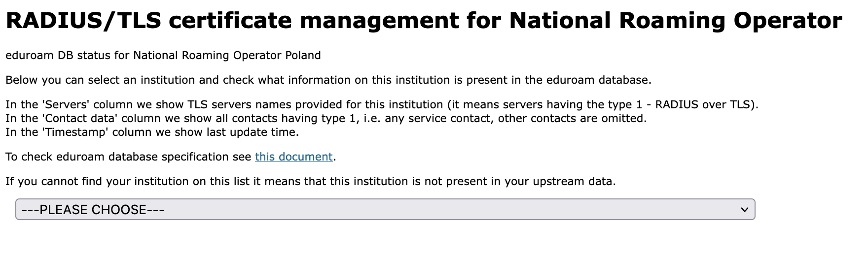Click the sentence starting 'If you cannot find'

(310, 181)
